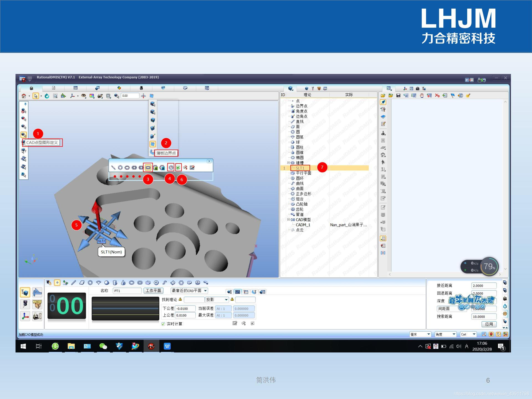Select the cylinder feature icon in measurement toolbar
This screenshot has height=399, width=532.
click(x=115, y=283)
